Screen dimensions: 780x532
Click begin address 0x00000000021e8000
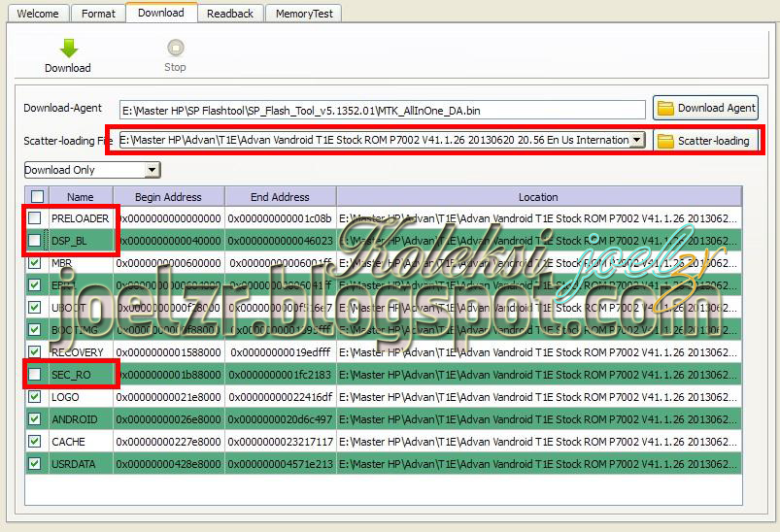pyautogui.click(x=169, y=397)
